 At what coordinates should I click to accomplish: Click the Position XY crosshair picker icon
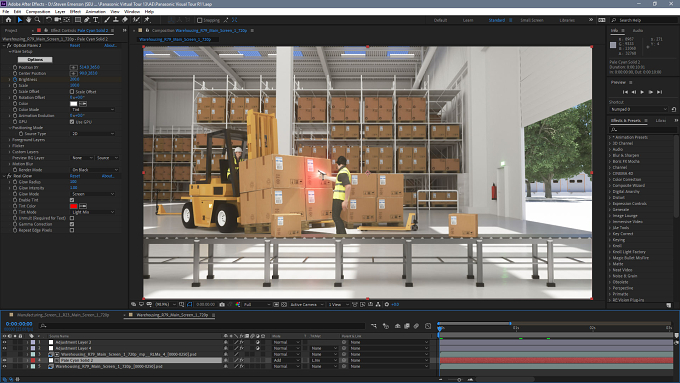coord(74,68)
